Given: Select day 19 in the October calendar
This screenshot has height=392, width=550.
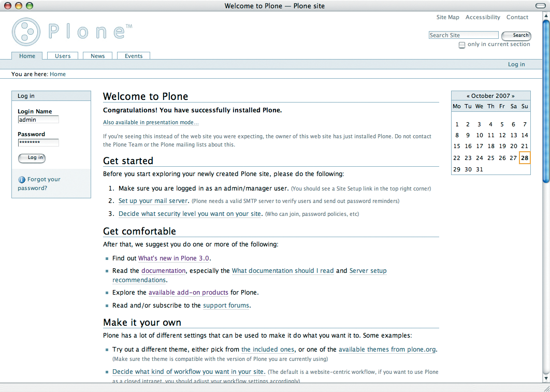Looking at the screenshot, I should (502, 146).
